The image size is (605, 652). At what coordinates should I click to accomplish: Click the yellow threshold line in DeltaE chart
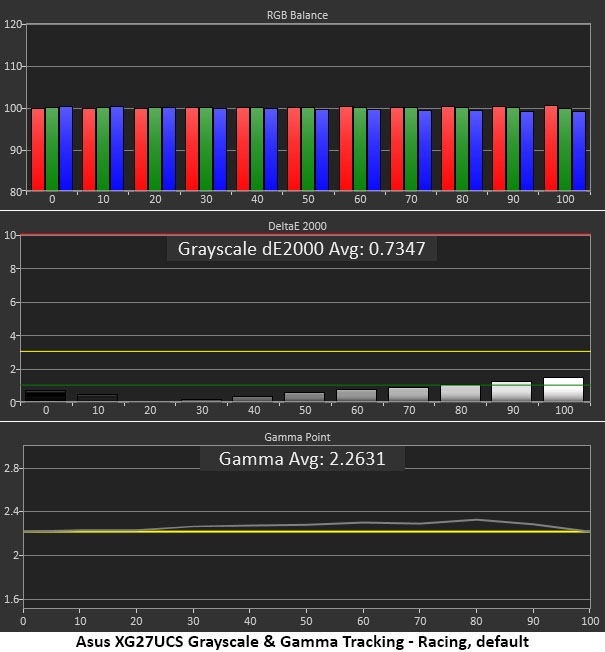pos(306,352)
